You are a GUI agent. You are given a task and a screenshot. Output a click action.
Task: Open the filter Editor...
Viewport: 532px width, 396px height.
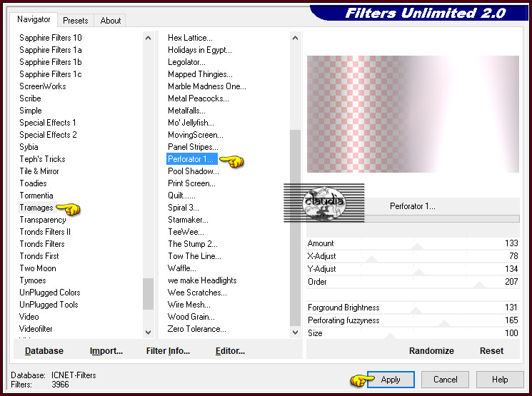[230, 351]
